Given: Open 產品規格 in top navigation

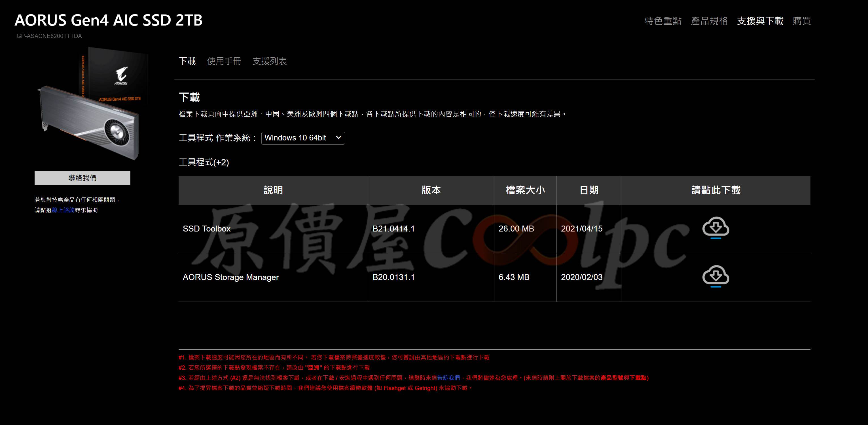Looking at the screenshot, I should (x=709, y=21).
